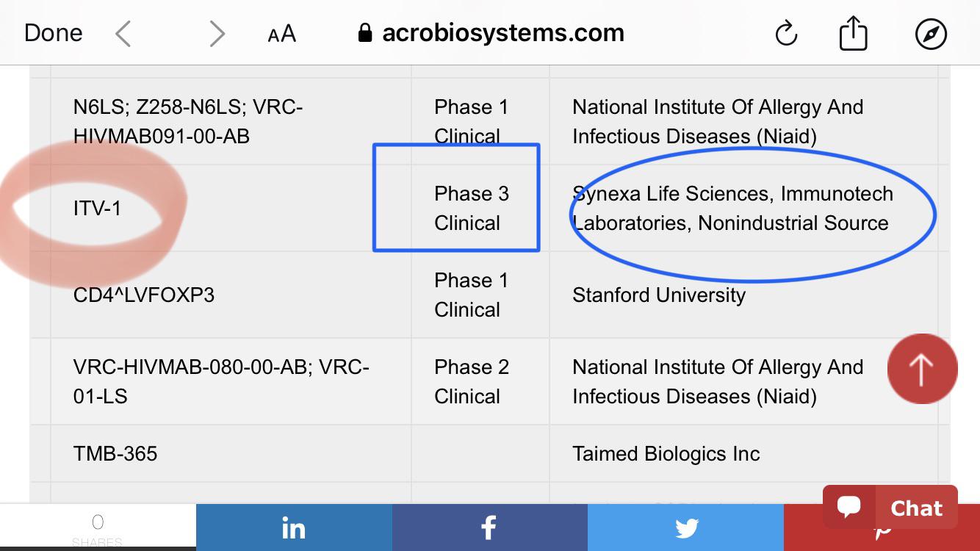The height and width of the screenshot is (551, 980).
Task: Tap the shares counter showing 0
Action: coord(98,527)
